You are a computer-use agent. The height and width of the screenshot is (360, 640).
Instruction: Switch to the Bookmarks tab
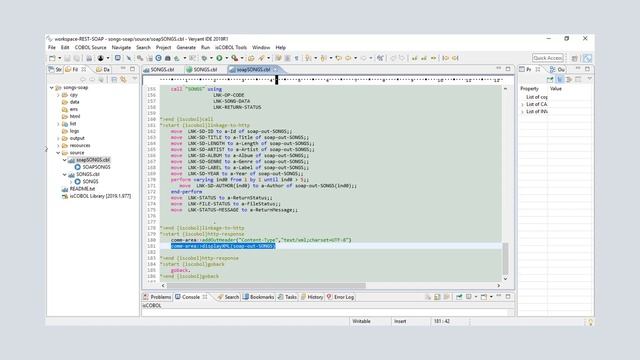(258, 297)
